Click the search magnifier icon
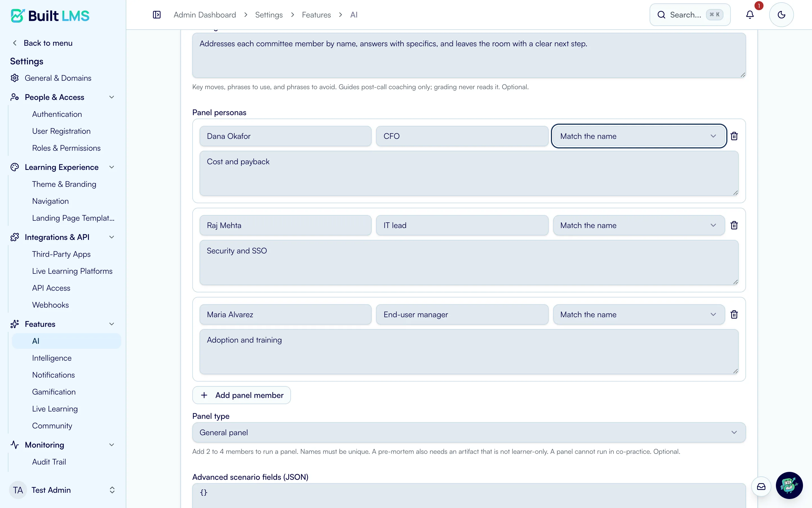812x508 pixels. pyautogui.click(x=661, y=15)
